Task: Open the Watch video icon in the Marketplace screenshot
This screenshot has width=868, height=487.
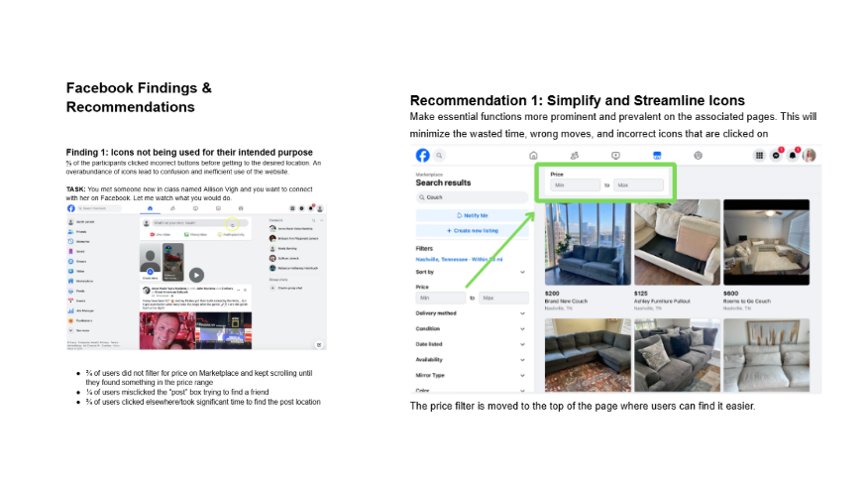Action: pos(615,156)
